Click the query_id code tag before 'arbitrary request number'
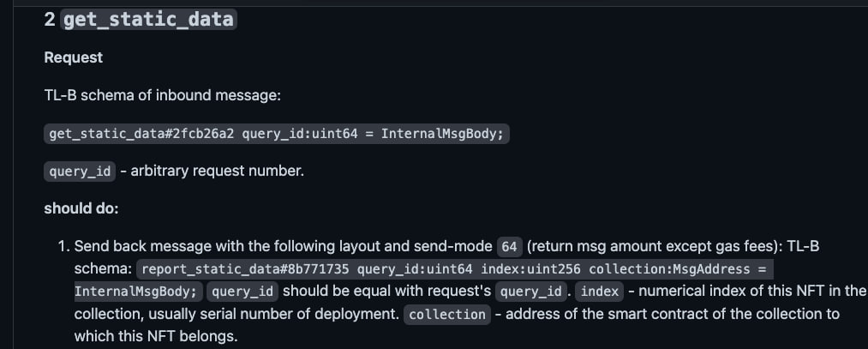Screen dimensions: 868x349 tap(80, 171)
